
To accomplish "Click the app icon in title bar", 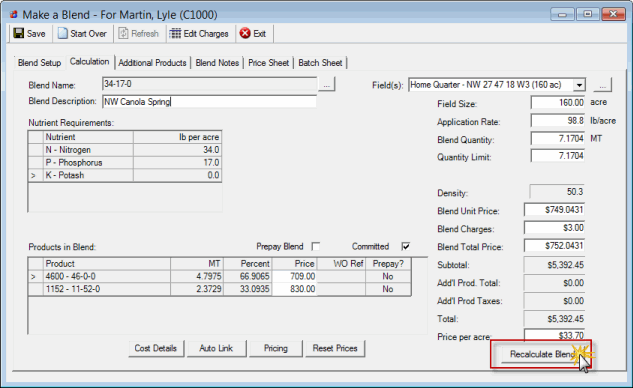I will 14,15.
